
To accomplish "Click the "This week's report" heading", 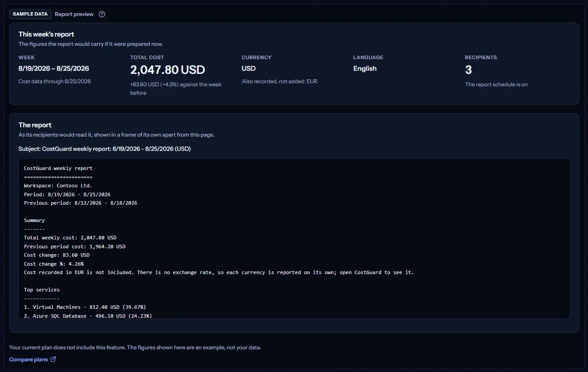I will pyautogui.click(x=46, y=34).
